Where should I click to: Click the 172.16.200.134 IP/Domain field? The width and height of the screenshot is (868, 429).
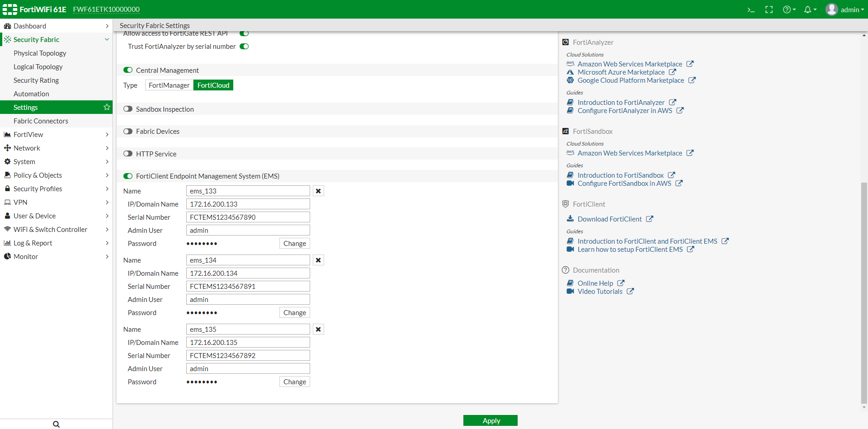pyautogui.click(x=248, y=273)
